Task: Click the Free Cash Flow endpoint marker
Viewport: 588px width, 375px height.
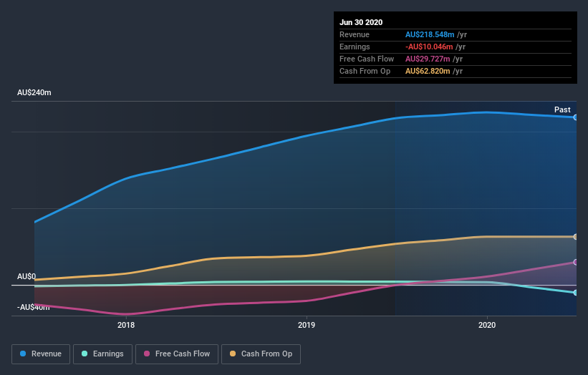Action: [575, 262]
